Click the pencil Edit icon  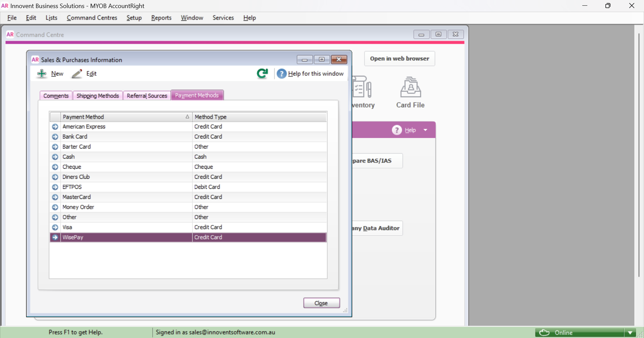pos(77,74)
